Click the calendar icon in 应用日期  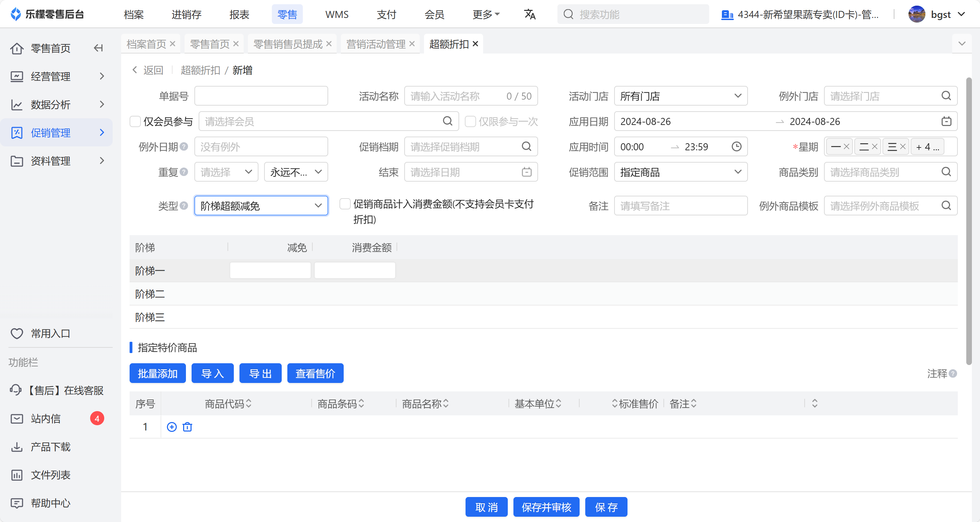(x=946, y=121)
